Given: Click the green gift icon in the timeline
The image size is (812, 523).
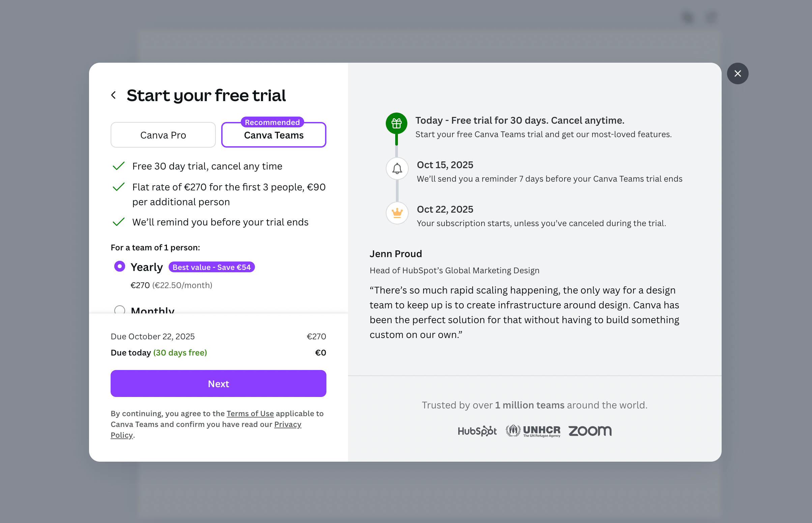Looking at the screenshot, I should 396,123.
